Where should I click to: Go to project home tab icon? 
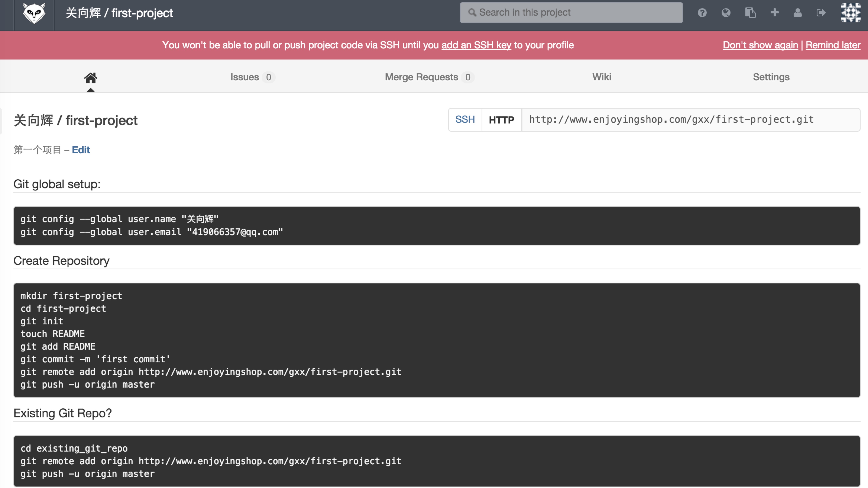coord(91,78)
